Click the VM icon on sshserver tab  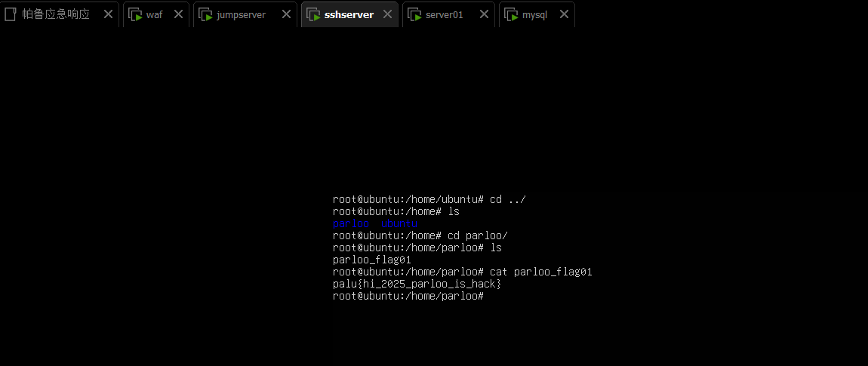coord(313,14)
